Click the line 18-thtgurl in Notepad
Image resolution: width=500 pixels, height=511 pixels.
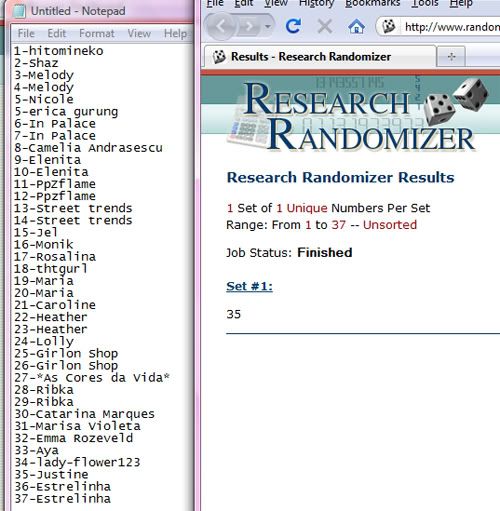click(x=51, y=269)
